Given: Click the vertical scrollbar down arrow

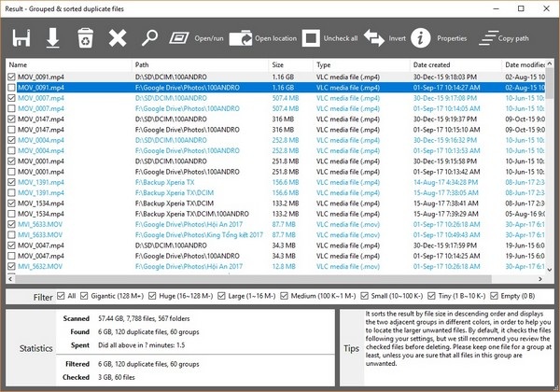Looking at the screenshot, I should [x=550, y=270].
